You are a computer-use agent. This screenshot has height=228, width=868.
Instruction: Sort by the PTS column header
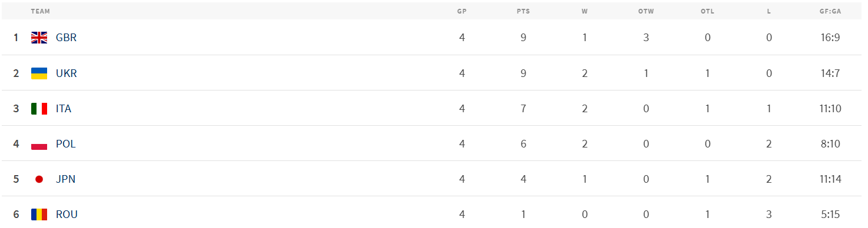(523, 11)
